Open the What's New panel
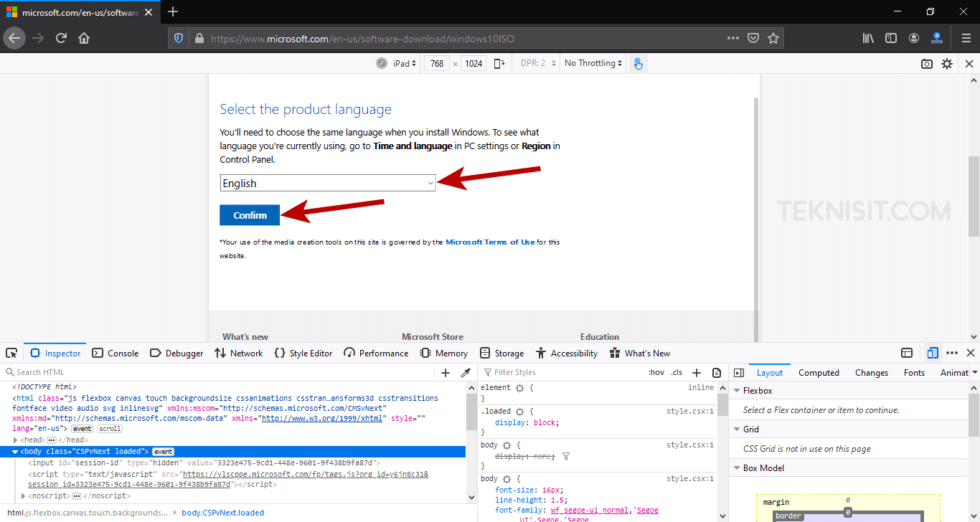The image size is (980, 522). (x=640, y=353)
